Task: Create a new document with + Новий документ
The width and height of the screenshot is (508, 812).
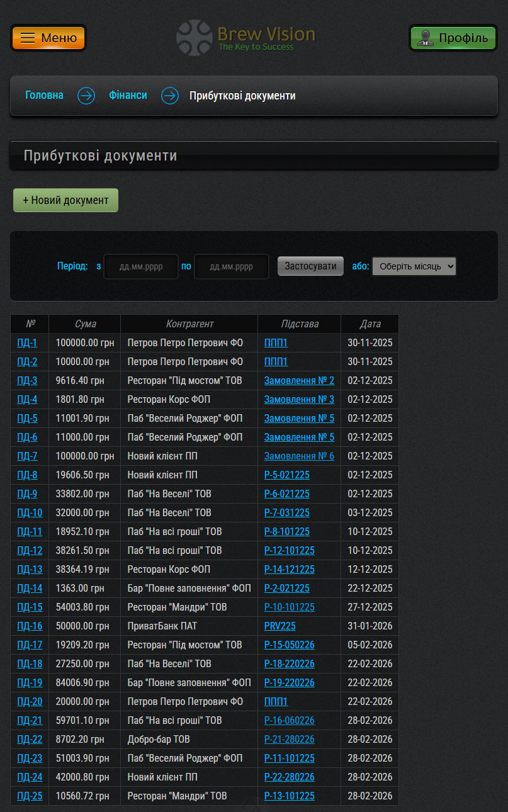Action: (x=65, y=200)
